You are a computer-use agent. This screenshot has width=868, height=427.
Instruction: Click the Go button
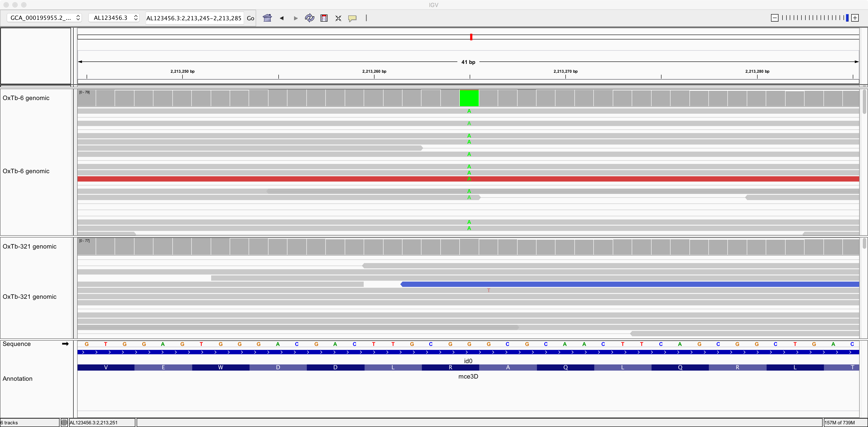click(250, 18)
